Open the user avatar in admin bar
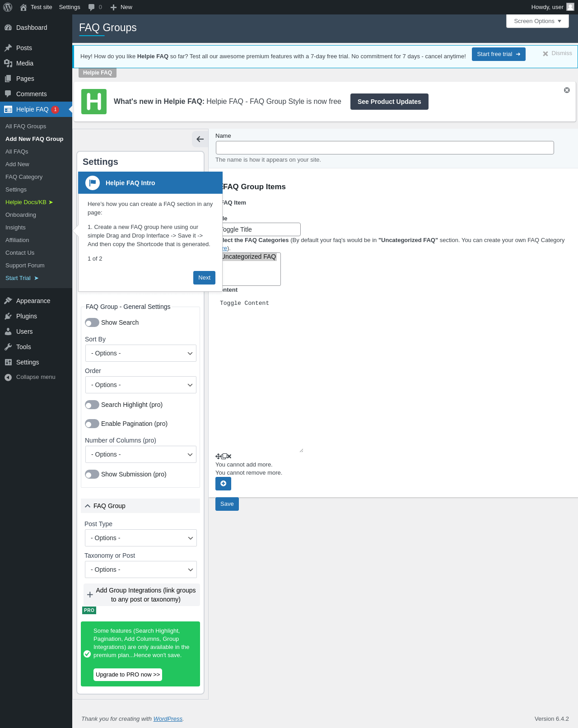Viewport: 578px width, 728px height. 570,7
